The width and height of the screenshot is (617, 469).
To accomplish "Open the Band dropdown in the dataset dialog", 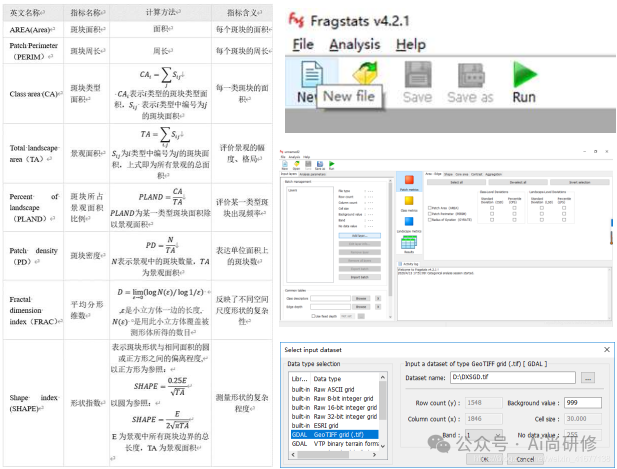I will click(484, 435).
